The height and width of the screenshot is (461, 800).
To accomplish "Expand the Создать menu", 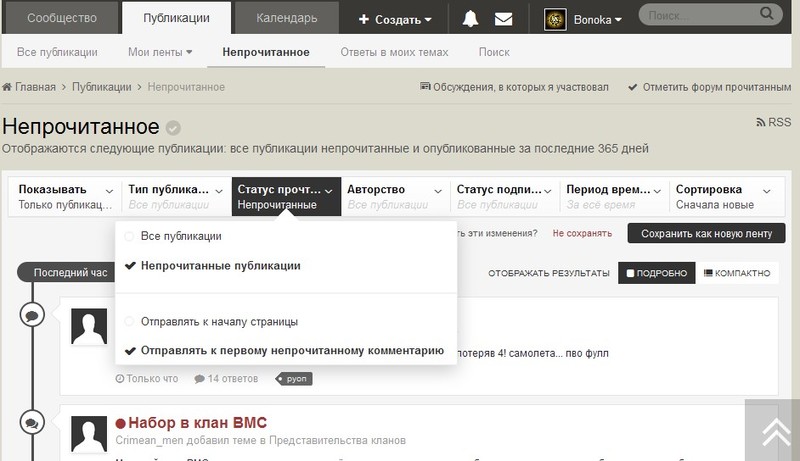I will coord(395,19).
